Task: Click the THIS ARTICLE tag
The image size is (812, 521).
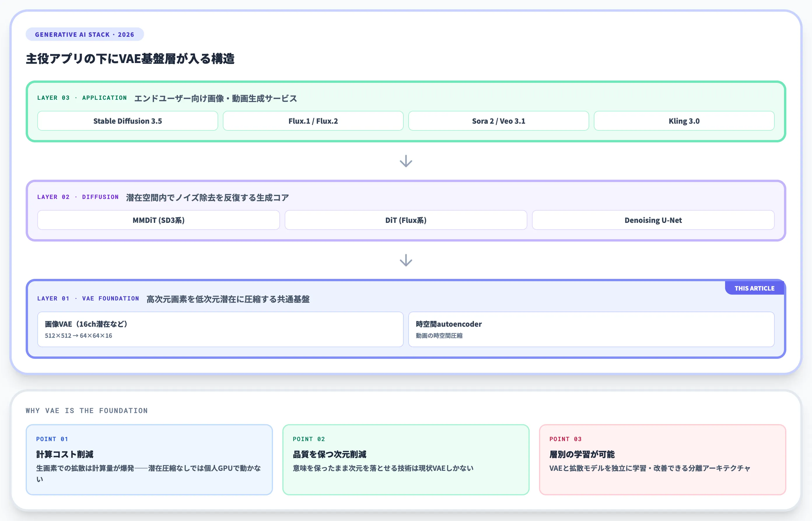Action: (755, 288)
